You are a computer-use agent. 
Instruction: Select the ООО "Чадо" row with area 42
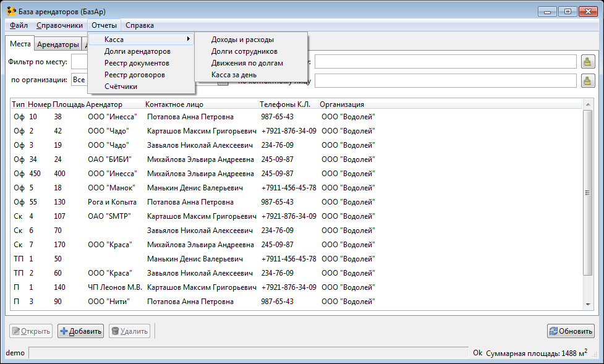point(297,131)
